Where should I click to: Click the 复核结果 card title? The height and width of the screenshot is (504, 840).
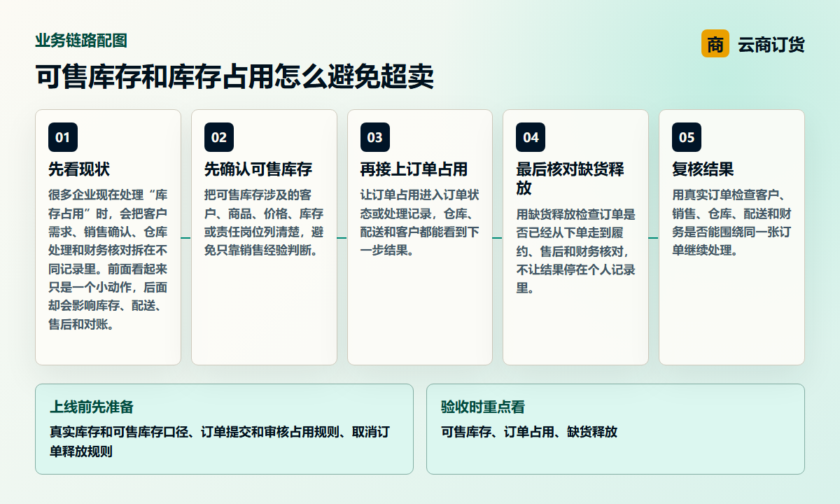pyautogui.click(x=703, y=169)
